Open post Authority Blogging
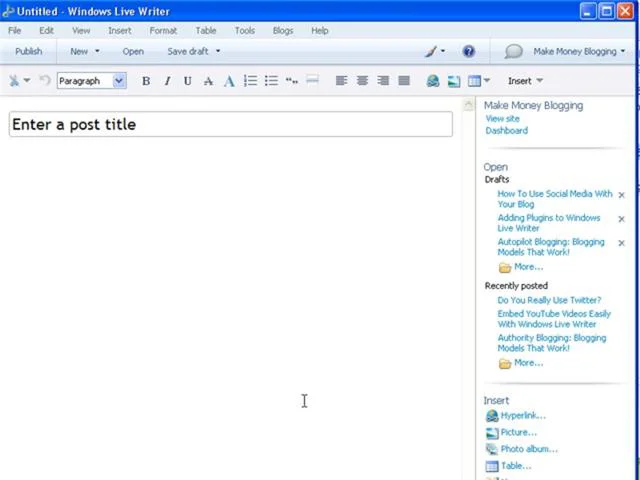 coord(551,343)
